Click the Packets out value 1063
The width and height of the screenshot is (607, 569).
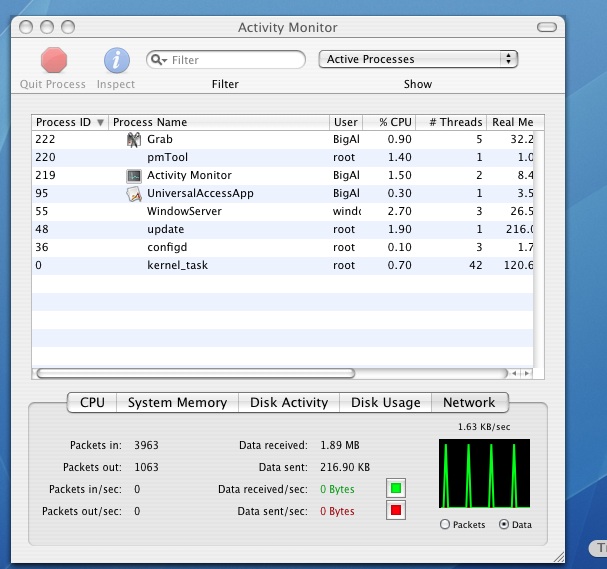tap(146, 467)
